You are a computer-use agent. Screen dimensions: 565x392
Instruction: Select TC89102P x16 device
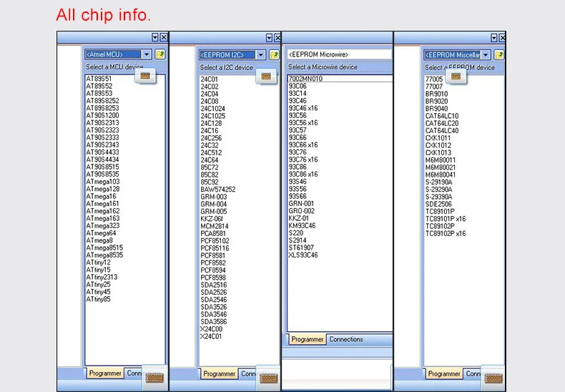pos(446,233)
